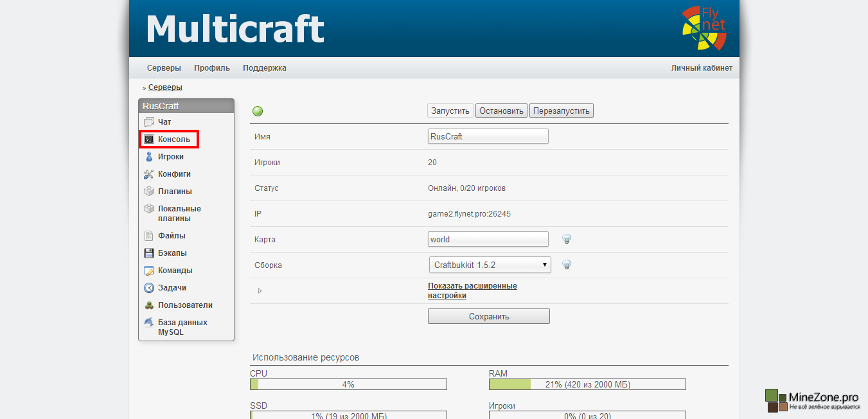Viewport: 868px width, 419px height.
Task: Open Configs via wrench icon
Action: 148,174
